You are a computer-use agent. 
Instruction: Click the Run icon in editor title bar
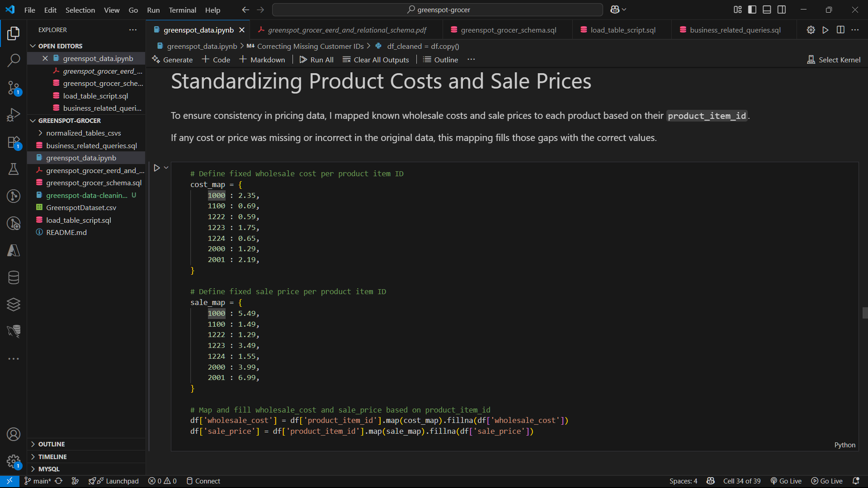click(x=826, y=30)
